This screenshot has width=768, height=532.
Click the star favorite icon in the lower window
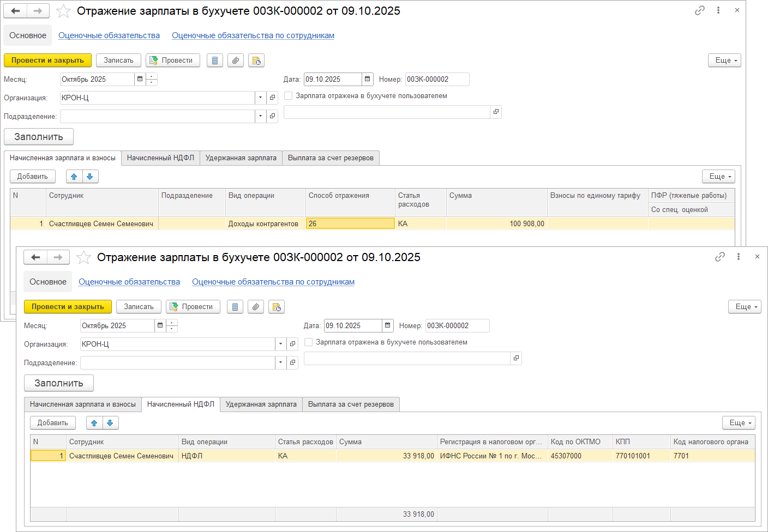(x=83, y=257)
